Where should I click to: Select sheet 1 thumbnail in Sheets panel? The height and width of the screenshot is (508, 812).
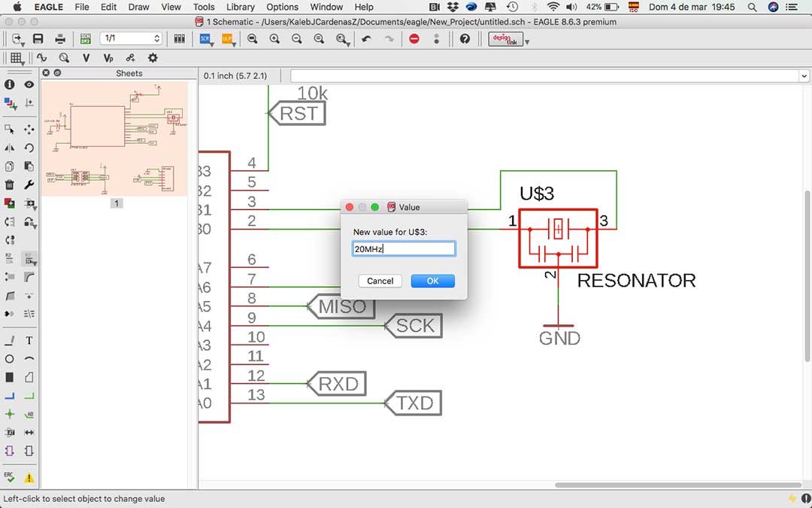[114, 139]
